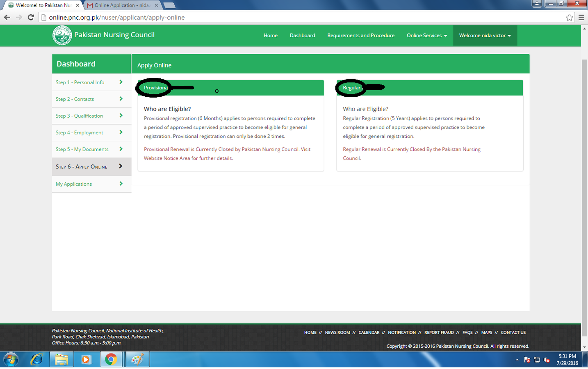Image resolution: width=588 pixels, height=369 pixels.
Task: Click REPORT FRAUD in the footer
Action: pos(439,333)
